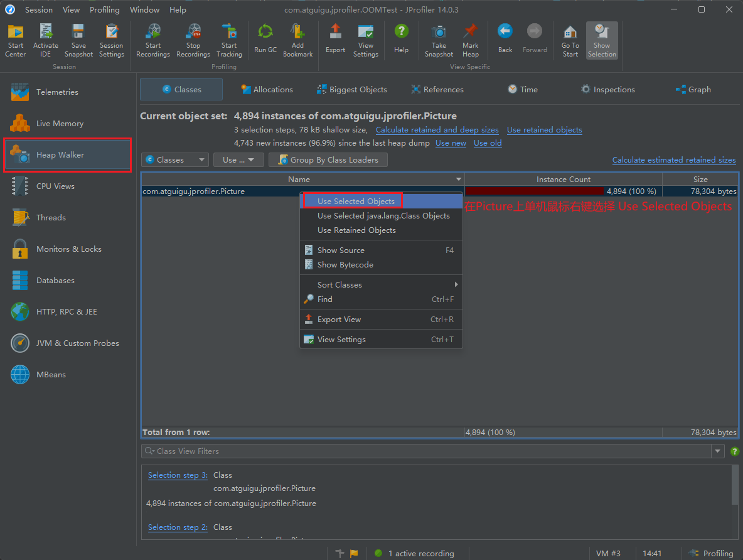
Task: Open HTTP, RPC & JEE in the sidebar
Action: click(x=68, y=311)
